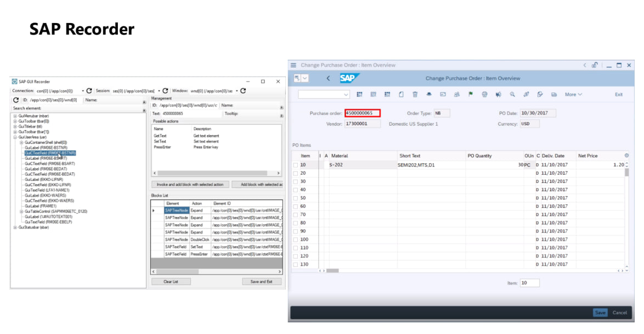The height and width of the screenshot is (334, 644).
Task: Tick the checkbox for item 100
Action: point(295,240)
